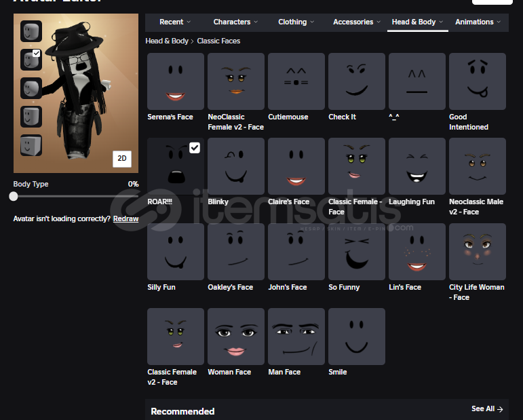Viewport: 523px width, 420px height.
Task: Switch avatar preview to 2D
Action: (x=122, y=159)
